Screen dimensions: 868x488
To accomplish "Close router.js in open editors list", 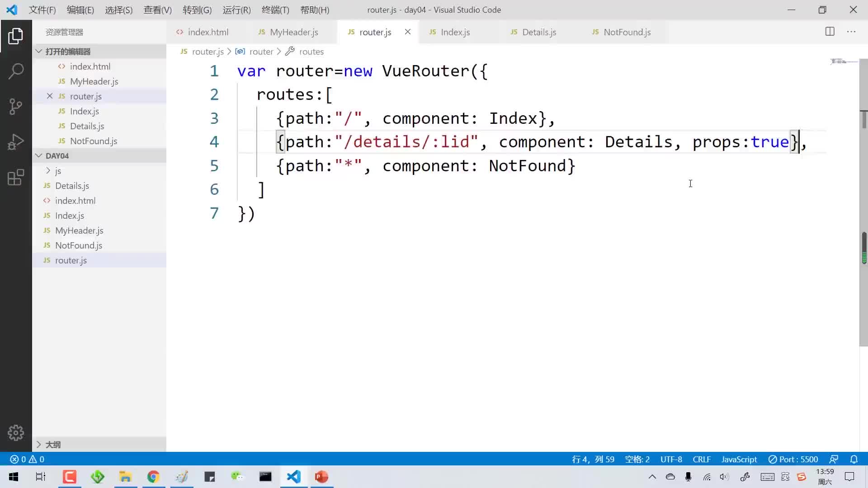I will click(50, 96).
